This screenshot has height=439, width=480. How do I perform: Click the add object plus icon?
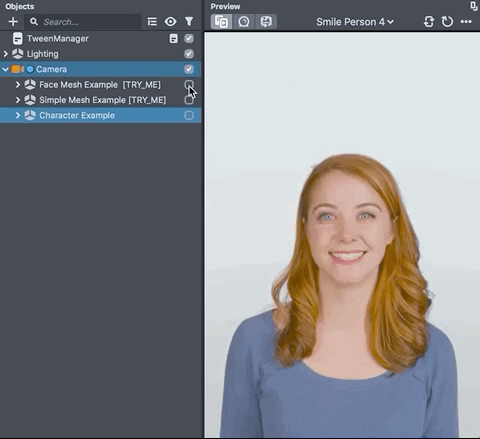click(x=13, y=22)
